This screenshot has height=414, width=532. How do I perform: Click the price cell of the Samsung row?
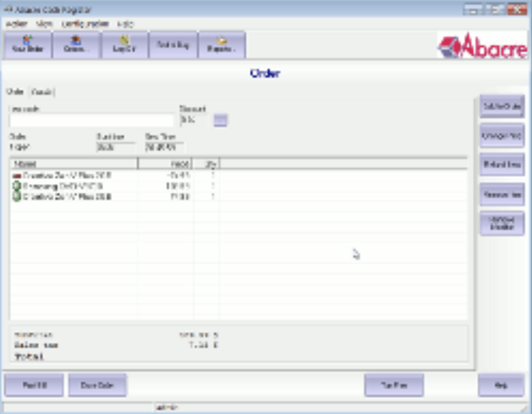(165, 186)
